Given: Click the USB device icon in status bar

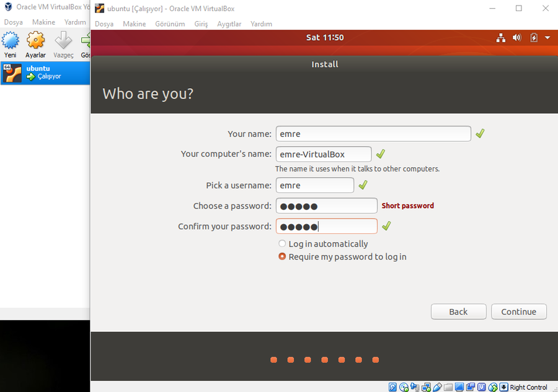Looking at the screenshot, I should [x=437, y=387].
